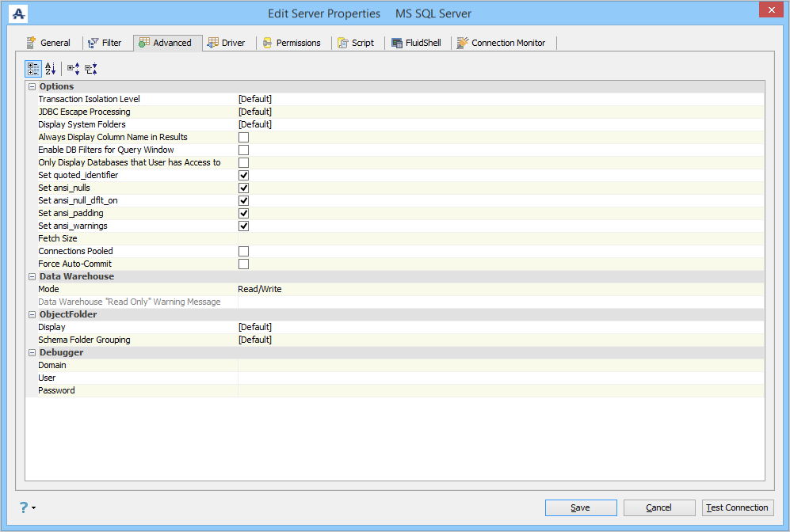The height and width of the screenshot is (532, 790).
Task: Enable Connections Pooled checkbox
Action: click(243, 251)
